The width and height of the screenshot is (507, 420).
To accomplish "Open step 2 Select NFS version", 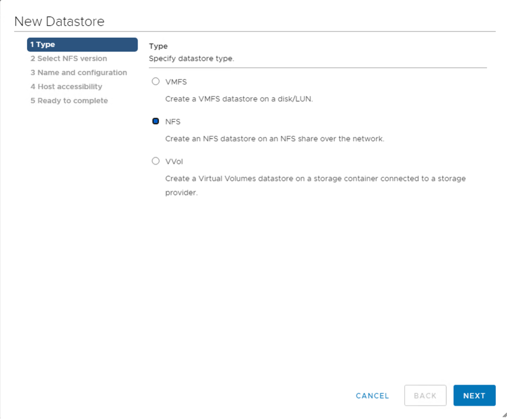I will pos(68,58).
